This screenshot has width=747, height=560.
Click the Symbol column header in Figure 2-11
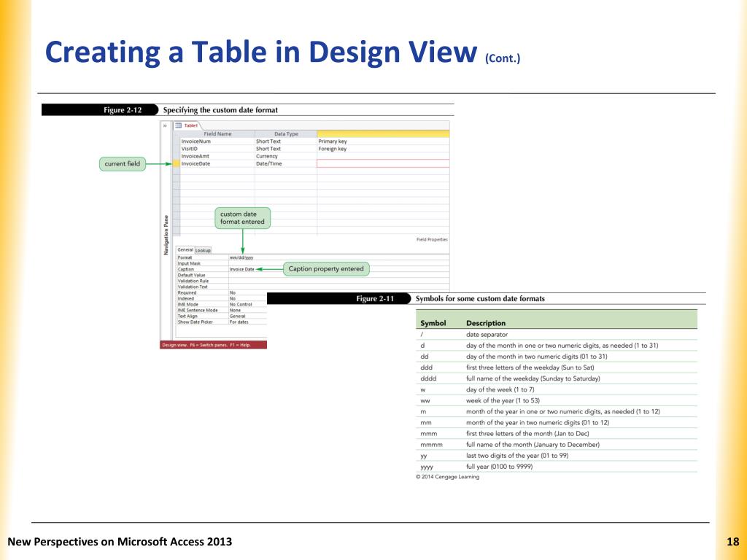pos(433,323)
